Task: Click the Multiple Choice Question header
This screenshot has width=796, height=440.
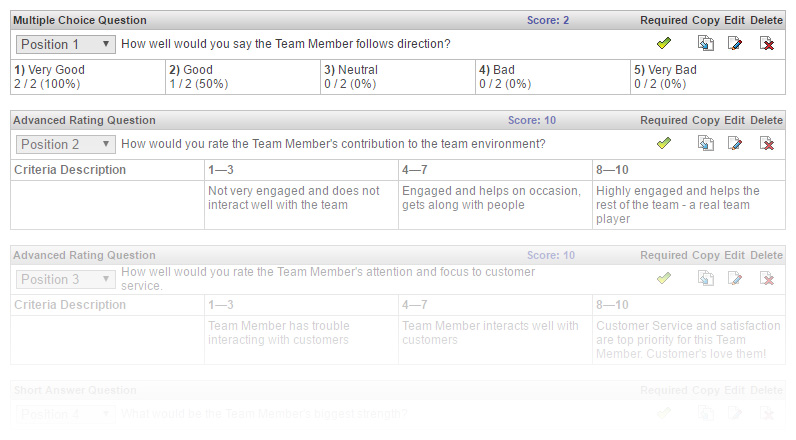Action: pyautogui.click(x=80, y=20)
